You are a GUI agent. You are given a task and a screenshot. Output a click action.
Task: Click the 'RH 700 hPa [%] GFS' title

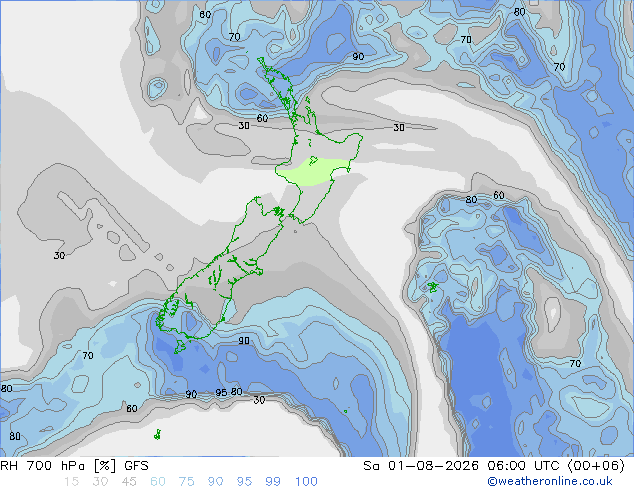coord(74,466)
